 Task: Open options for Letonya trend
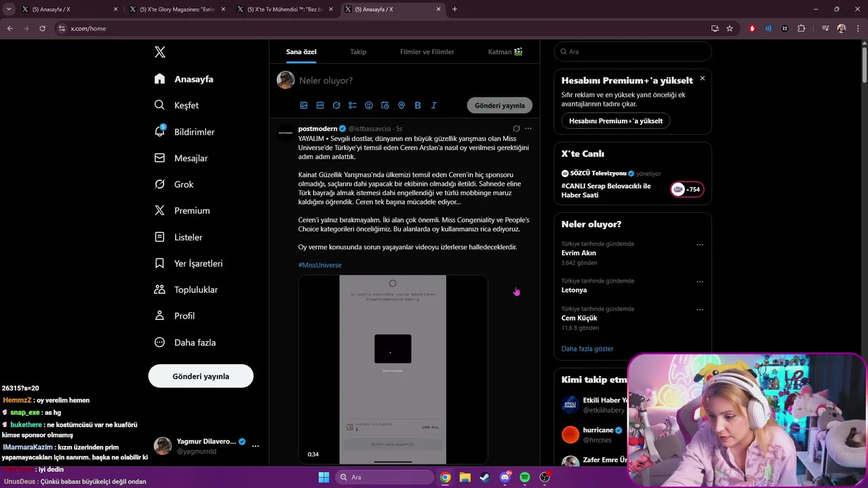tap(700, 282)
